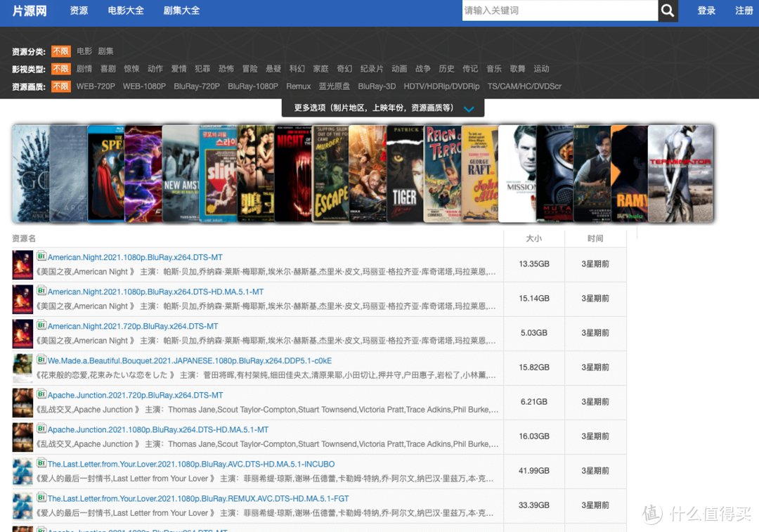Open the TIGER poster in carousel
The image size is (759, 532).
[x=406, y=174]
